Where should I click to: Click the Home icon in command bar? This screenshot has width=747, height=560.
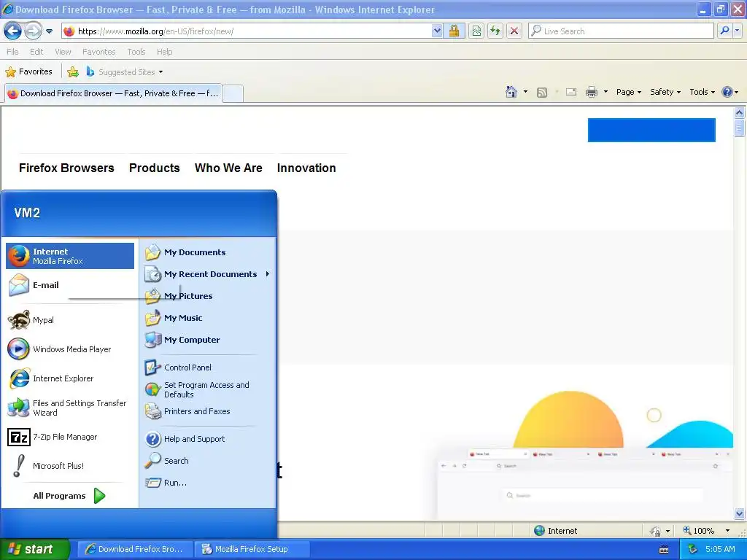(511, 92)
